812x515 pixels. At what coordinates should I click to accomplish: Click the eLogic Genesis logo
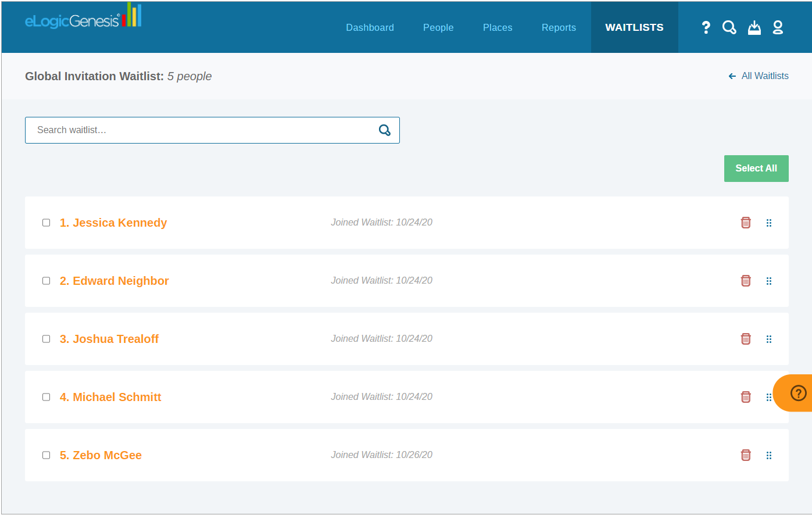[x=83, y=17]
